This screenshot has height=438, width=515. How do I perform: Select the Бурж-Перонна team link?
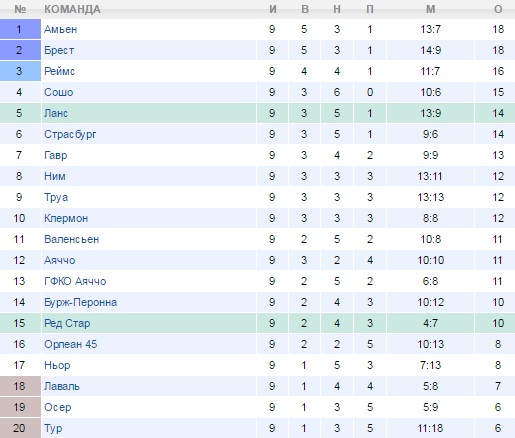[80, 302]
